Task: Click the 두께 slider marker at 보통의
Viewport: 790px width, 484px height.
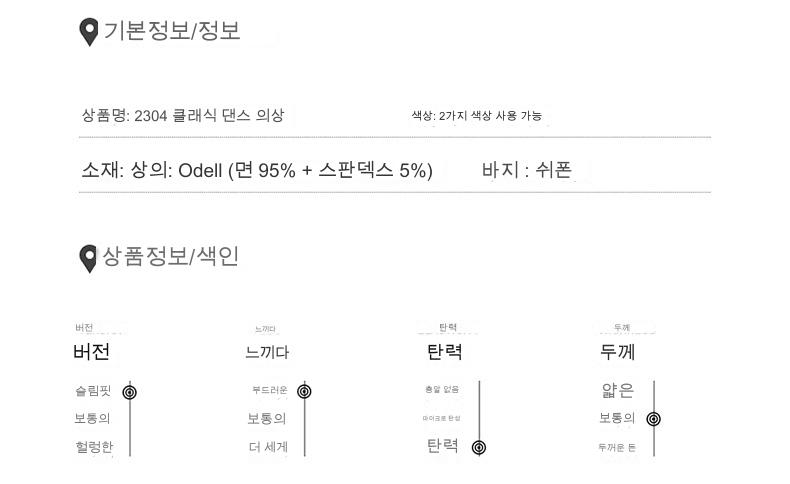Action: point(654,419)
